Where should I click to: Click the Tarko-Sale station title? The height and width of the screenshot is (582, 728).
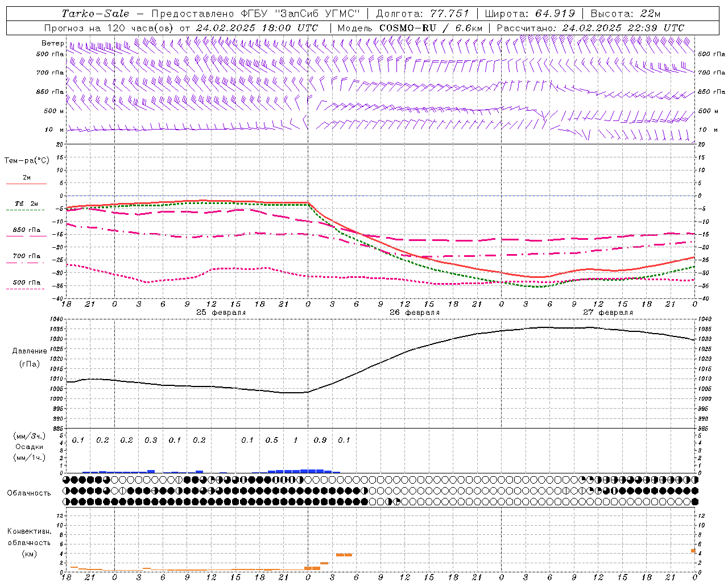tap(95, 14)
